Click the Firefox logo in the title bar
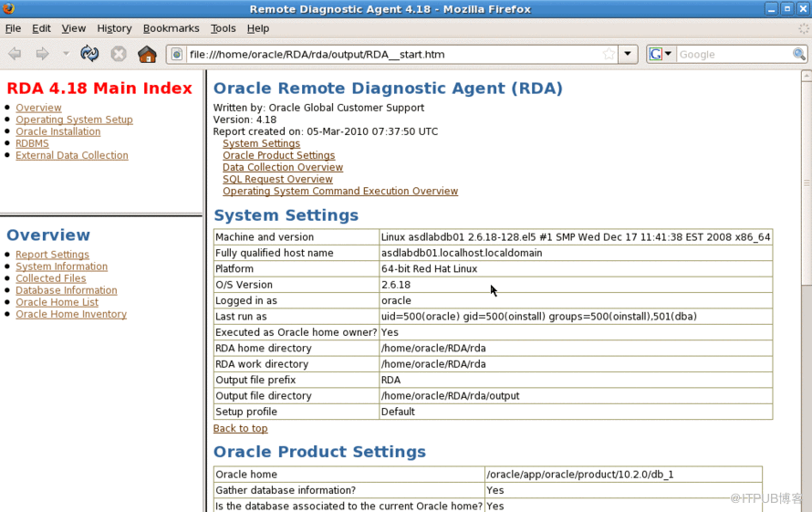Screen dimensions: 812x512 click(8, 8)
